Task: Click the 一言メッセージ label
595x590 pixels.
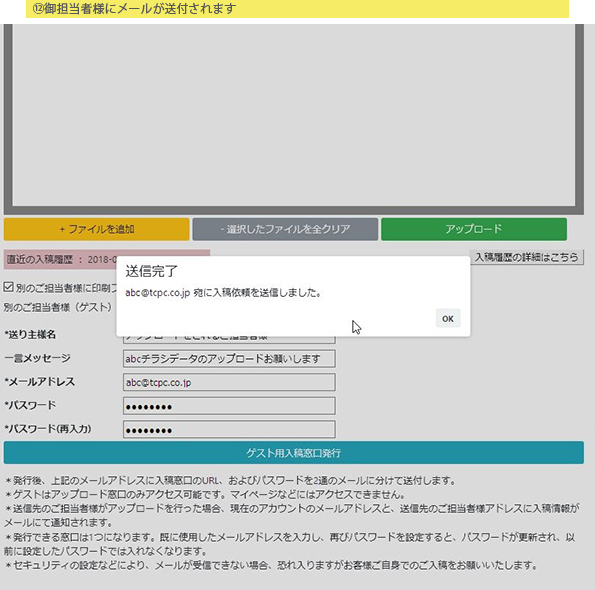Action: coord(37,358)
